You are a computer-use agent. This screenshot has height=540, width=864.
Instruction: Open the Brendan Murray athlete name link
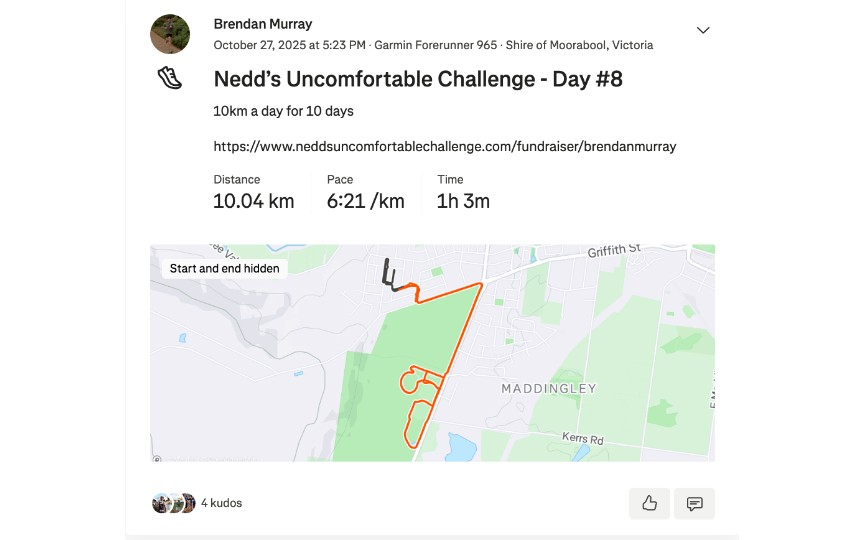263,24
